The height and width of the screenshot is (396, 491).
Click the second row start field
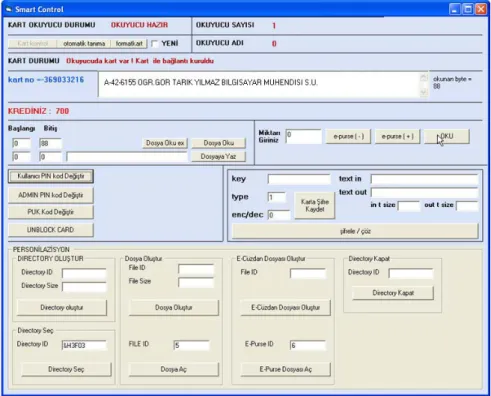(21, 157)
